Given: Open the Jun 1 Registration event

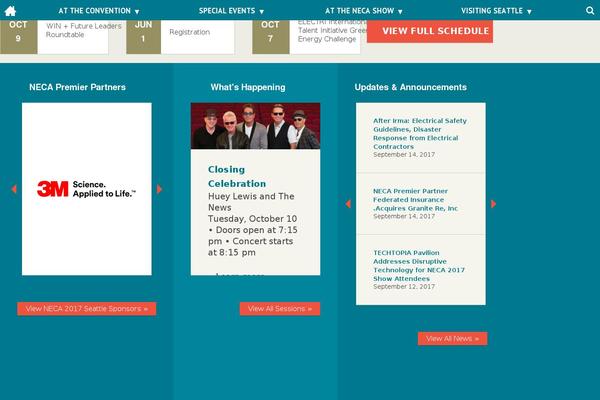Looking at the screenshot, I should pyautogui.click(x=189, y=32).
